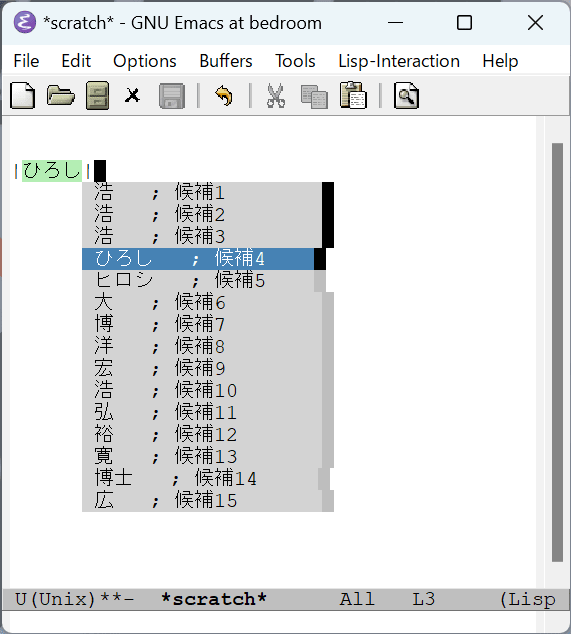The height and width of the screenshot is (634, 571).
Task: Open the Edit menu
Action: click(76, 61)
